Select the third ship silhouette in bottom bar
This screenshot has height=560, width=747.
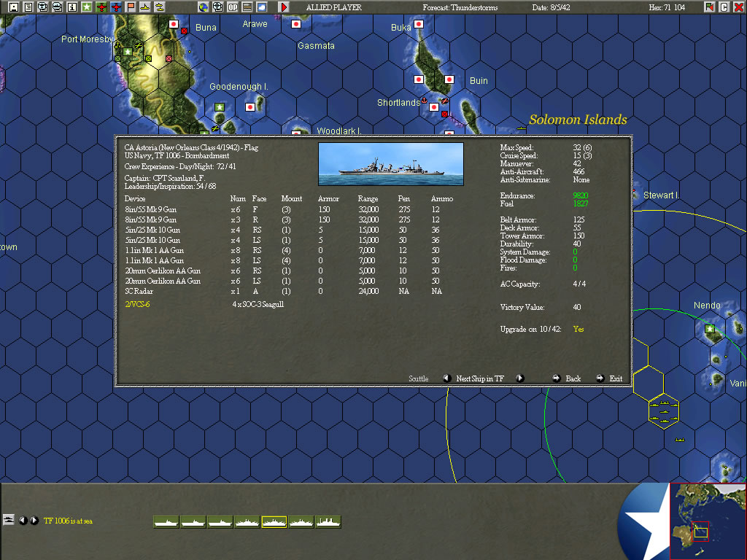click(220, 522)
